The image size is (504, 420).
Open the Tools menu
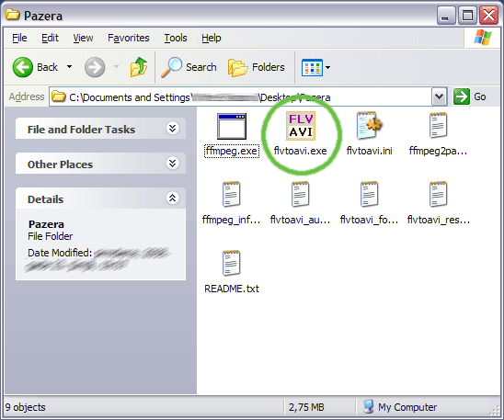coord(176,38)
